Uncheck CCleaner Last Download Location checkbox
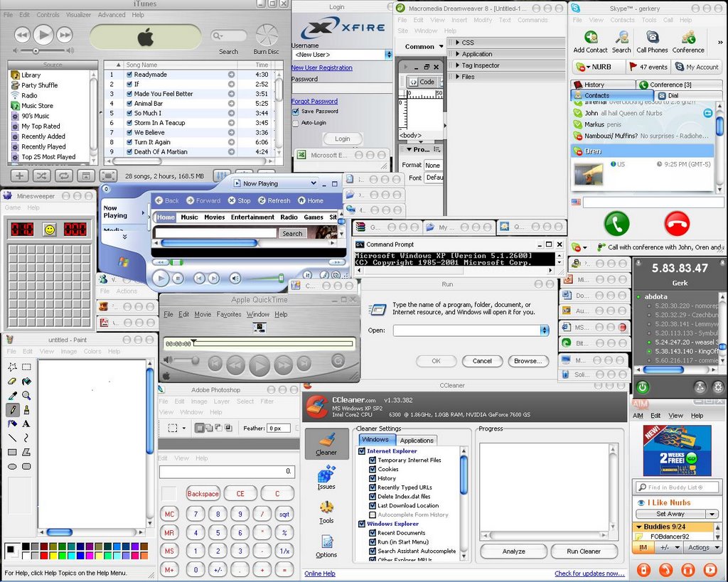This screenshot has width=728, height=582. click(373, 505)
